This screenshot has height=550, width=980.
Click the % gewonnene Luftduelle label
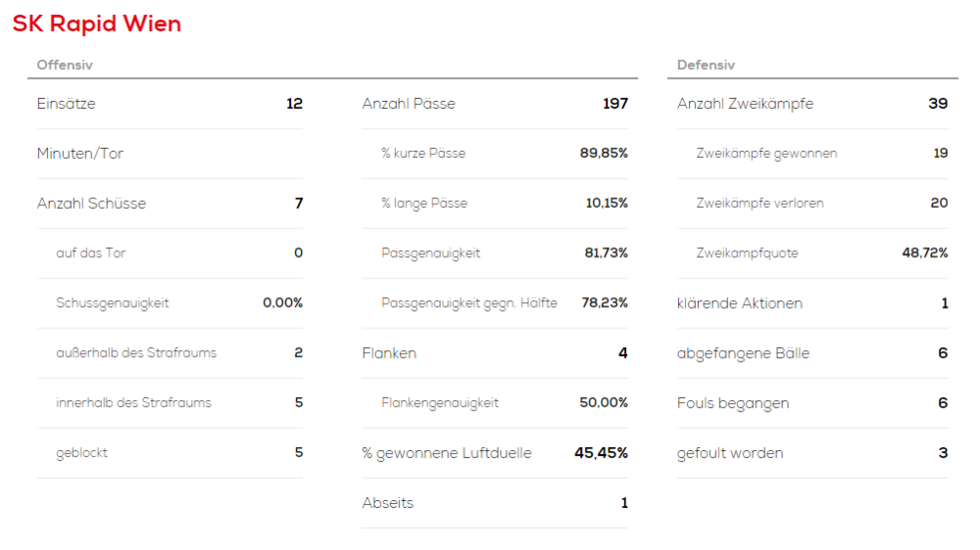point(447,453)
